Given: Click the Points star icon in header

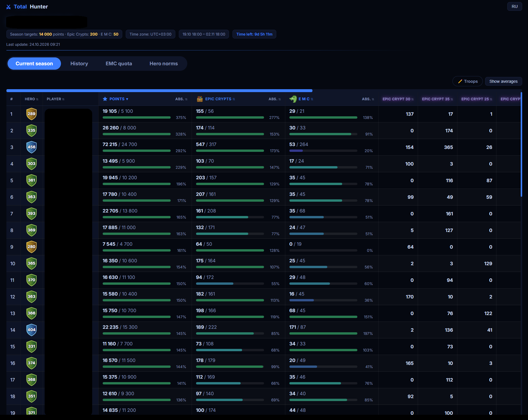Looking at the screenshot, I should (105, 99).
